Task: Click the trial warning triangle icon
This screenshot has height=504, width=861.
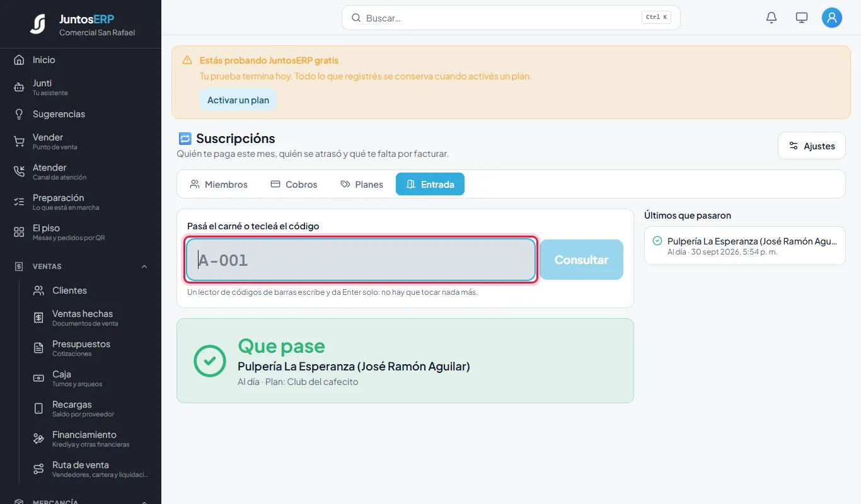Action: coord(187,60)
